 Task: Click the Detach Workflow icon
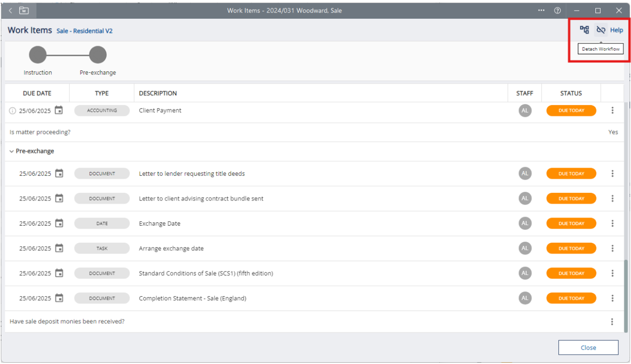coord(601,30)
